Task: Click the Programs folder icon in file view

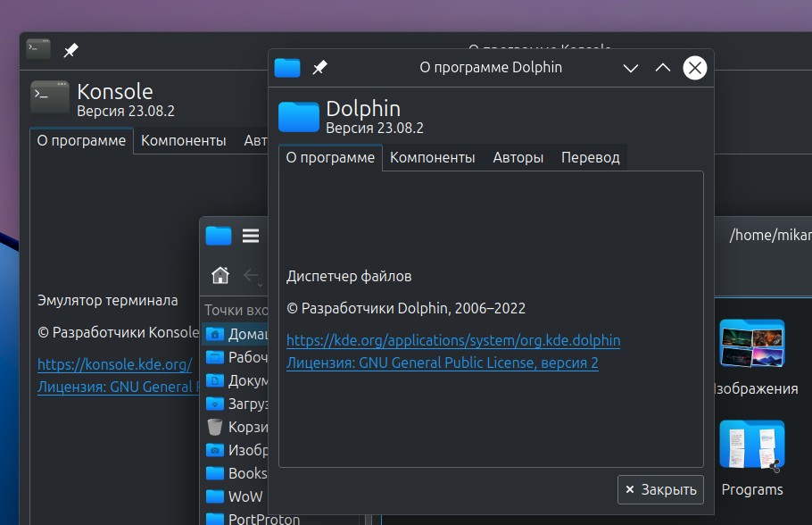Action: [752, 445]
